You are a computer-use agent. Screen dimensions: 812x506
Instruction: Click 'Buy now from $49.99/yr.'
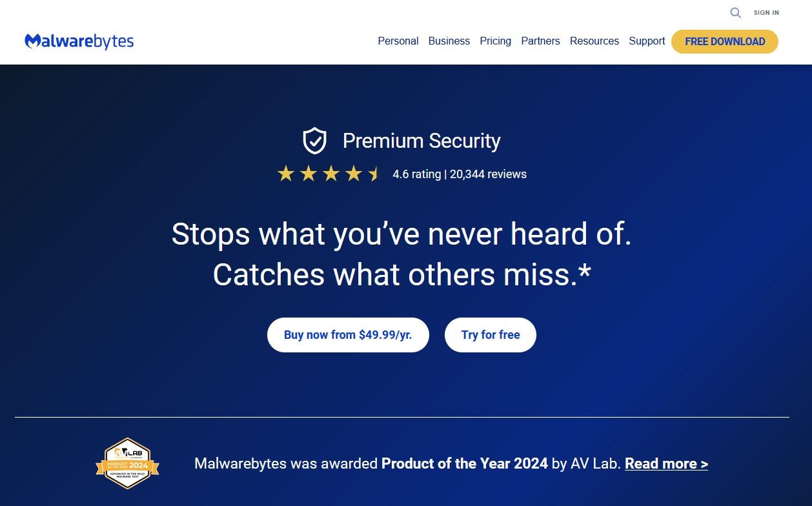pos(348,334)
